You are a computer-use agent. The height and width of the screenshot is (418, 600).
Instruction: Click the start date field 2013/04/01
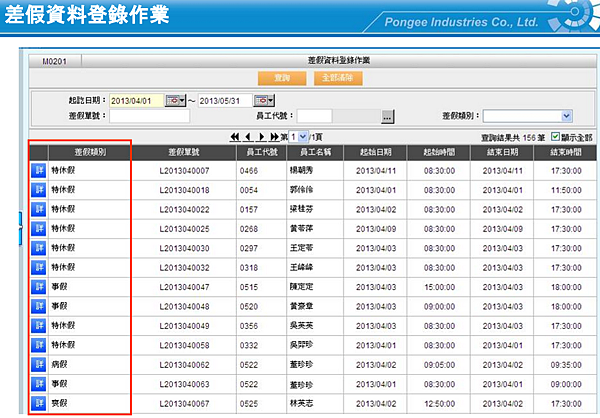pos(137,101)
